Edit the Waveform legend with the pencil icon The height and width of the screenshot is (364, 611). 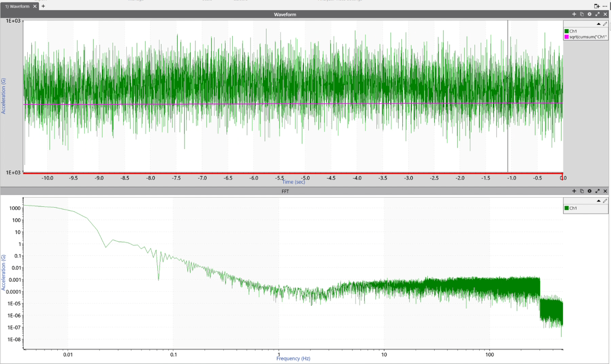point(605,24)
